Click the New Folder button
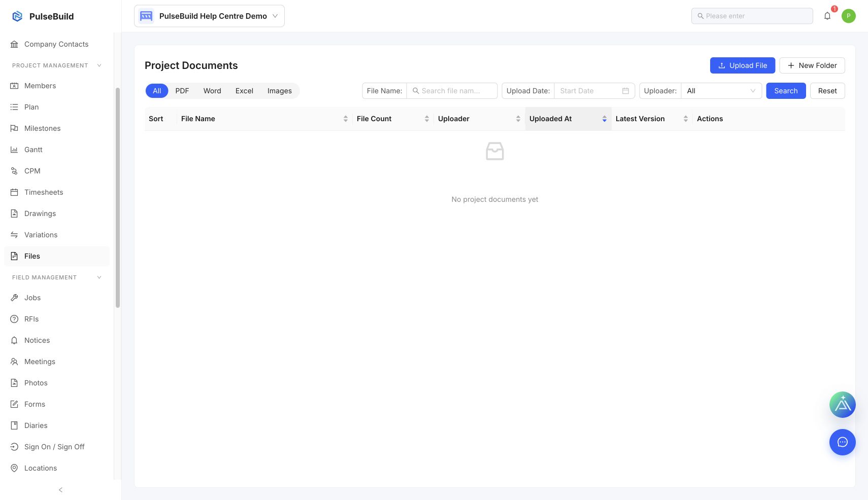Viewport: 868px width, 500px height. (x=812, y=65)
